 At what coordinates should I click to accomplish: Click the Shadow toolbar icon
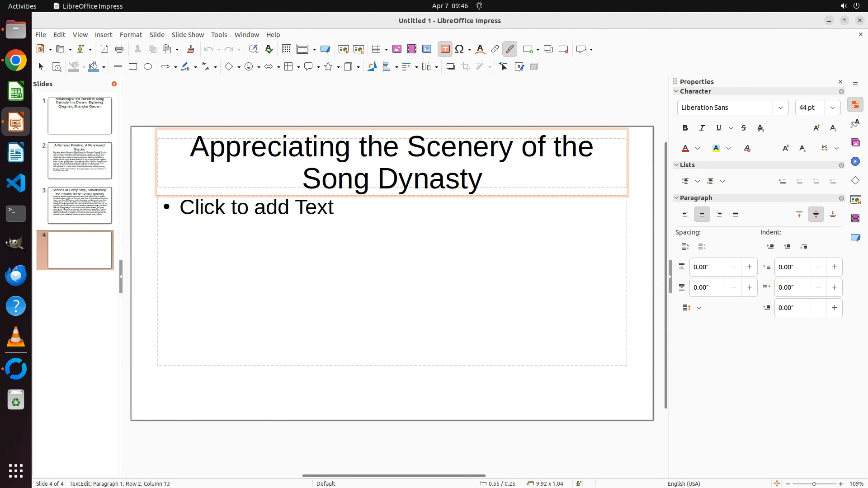click(450, 67)
